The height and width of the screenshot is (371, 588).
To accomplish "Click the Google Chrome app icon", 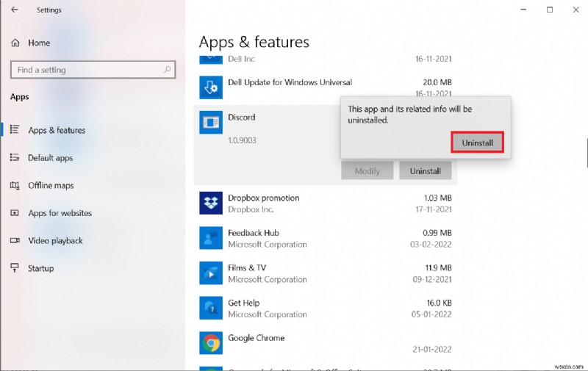I will (x=211, y=343).
